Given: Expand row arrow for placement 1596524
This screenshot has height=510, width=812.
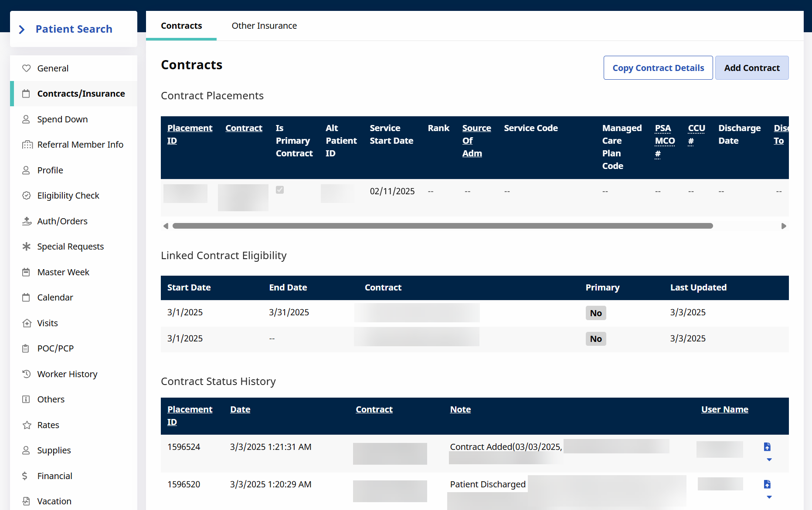Looking at the screenshot, I should point(769,459).
